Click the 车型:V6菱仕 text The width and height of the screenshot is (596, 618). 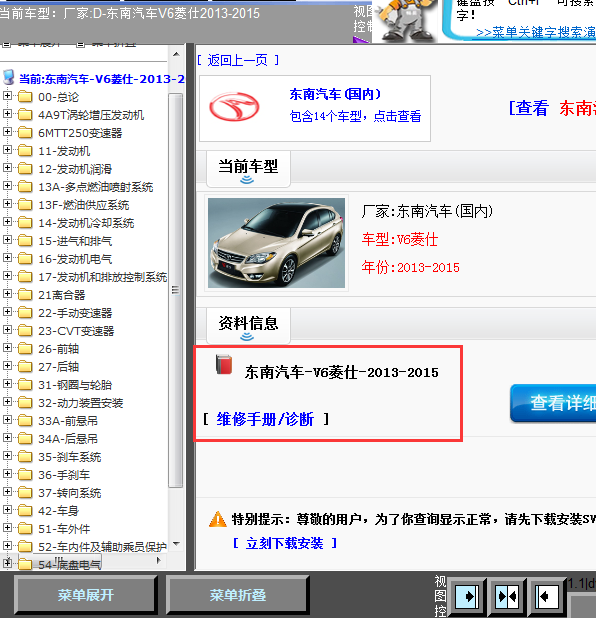tap(400, 240)
